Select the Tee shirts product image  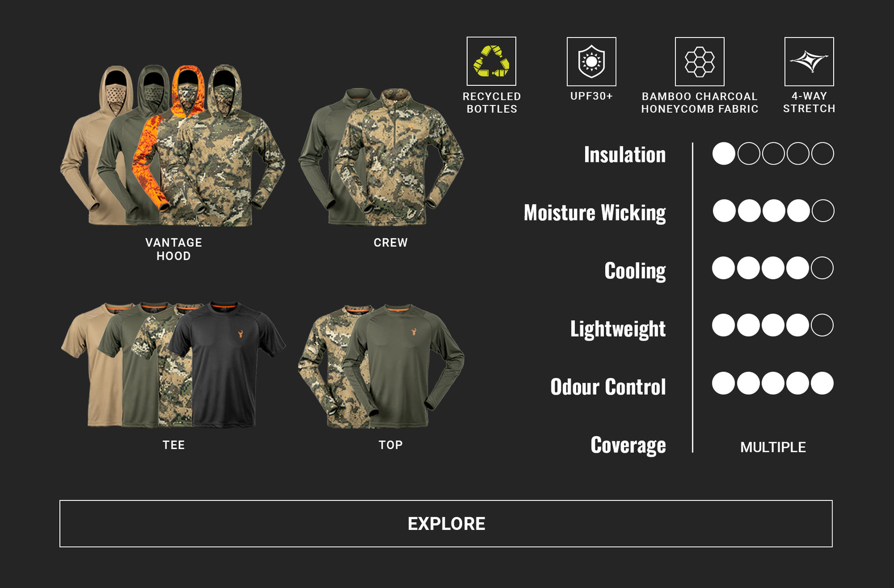173,365
